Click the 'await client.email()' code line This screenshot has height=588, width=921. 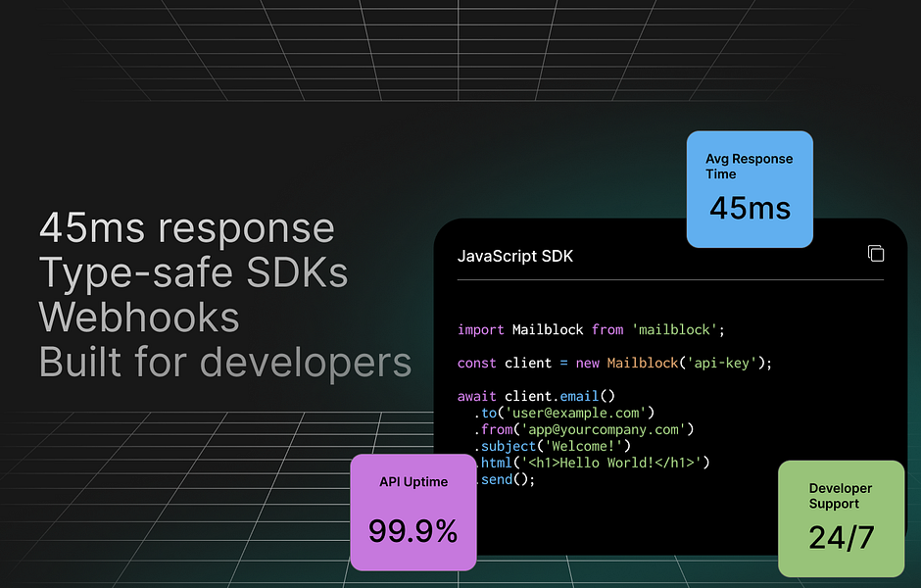[536, 396]
